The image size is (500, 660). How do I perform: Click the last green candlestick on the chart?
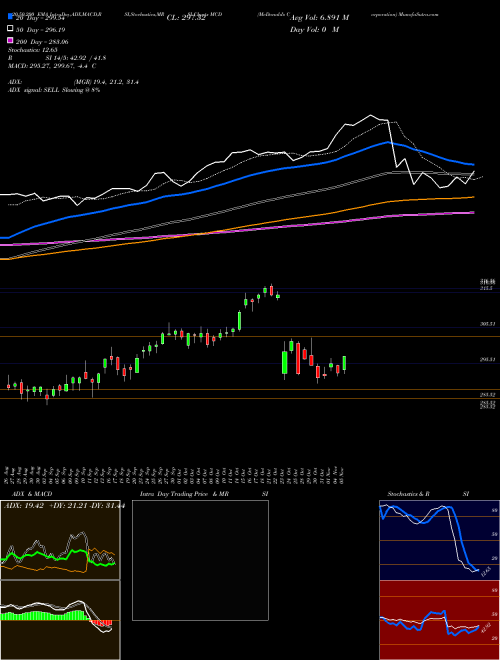[344, 363]
